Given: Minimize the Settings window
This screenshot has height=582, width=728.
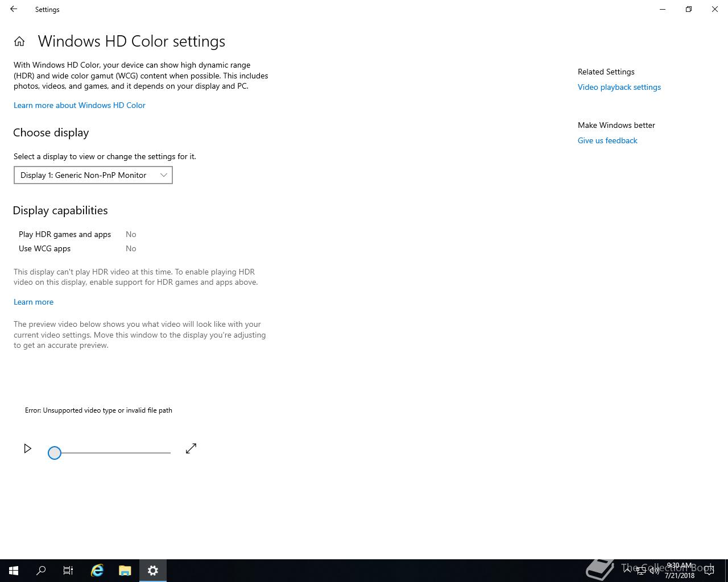Looking at the screenshot, I should pyautogui.click(x=663, y=9).
